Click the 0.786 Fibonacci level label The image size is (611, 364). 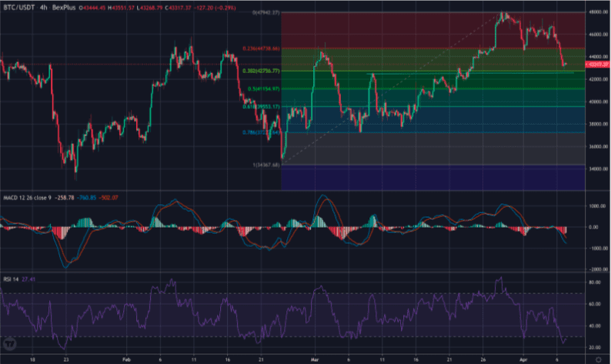pyautogui.click(x=262, y=132)
